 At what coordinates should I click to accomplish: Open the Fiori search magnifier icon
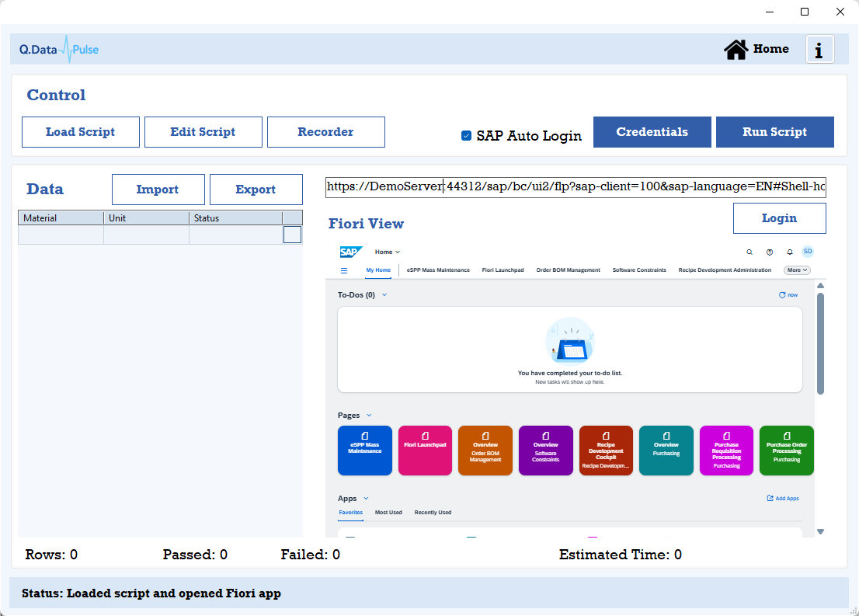click(x=749, y=252)
